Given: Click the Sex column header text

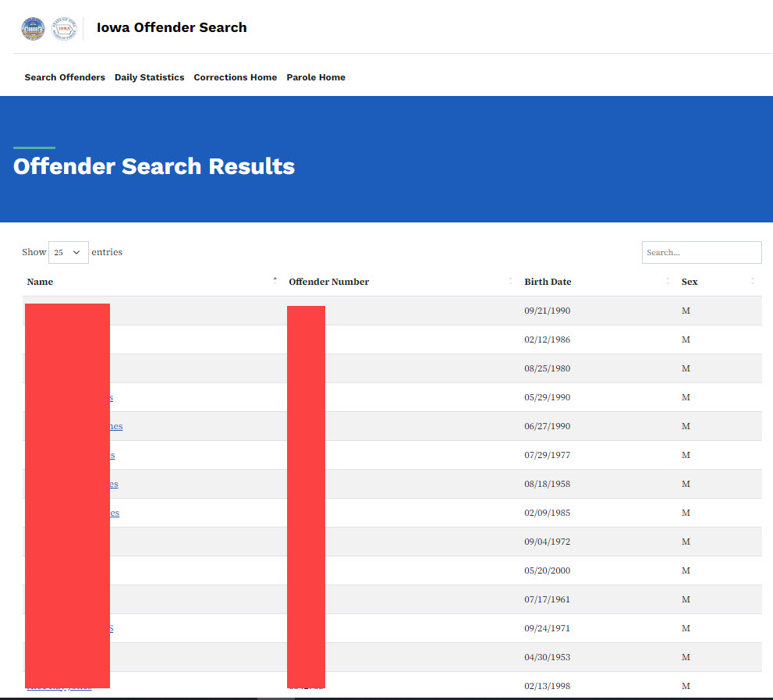Looking at the screenshot, I should [690, 282].
